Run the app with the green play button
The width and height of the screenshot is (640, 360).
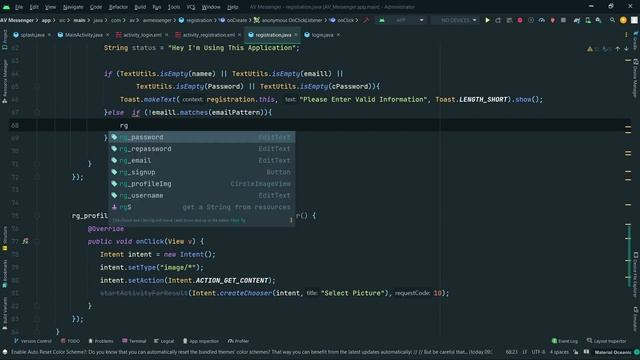tap(487, 20)
